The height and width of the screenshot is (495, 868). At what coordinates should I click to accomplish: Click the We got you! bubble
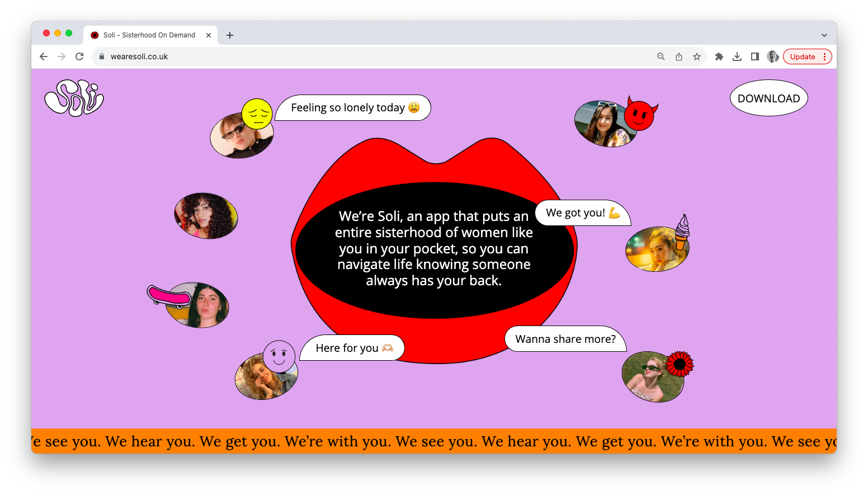[x=583, y=213]
